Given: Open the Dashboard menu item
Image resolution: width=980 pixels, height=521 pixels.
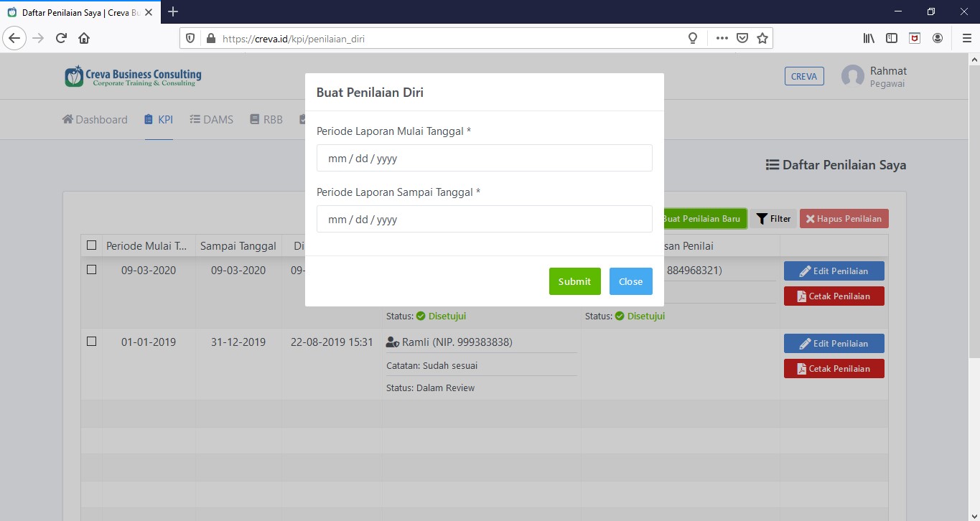Looking at the screenshot, I should (95, 120).
